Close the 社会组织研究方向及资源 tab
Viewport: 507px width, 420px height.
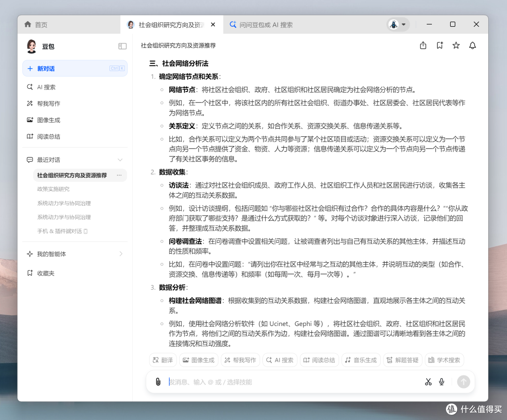point(213,24)
